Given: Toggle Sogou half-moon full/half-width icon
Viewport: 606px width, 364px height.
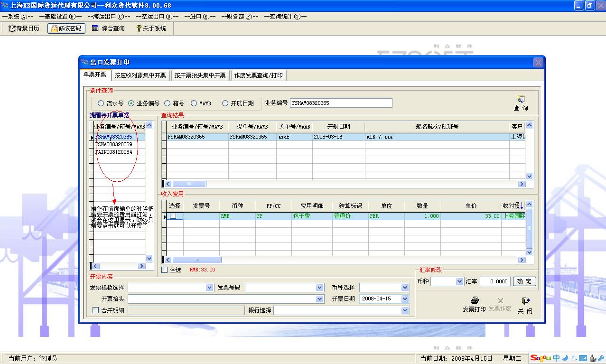Looking at the screenshot, I should pyautogui.click(x=564, y=358).
